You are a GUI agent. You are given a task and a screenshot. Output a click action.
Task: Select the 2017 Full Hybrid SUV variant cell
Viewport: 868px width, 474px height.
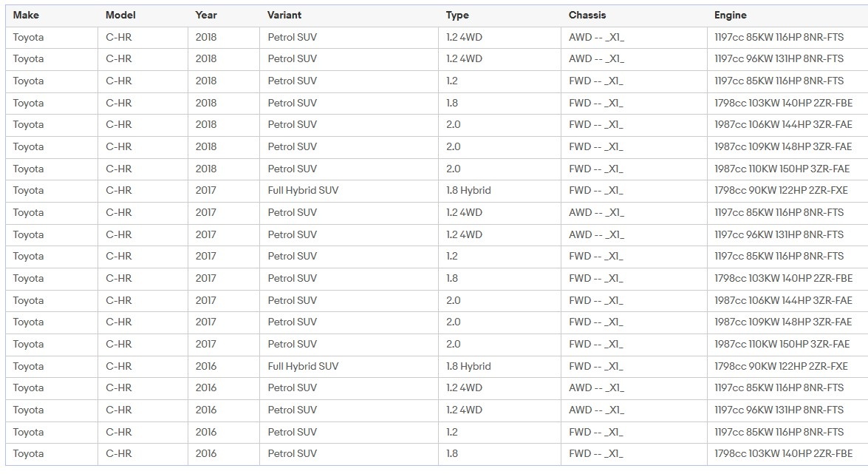coord(303,190)
